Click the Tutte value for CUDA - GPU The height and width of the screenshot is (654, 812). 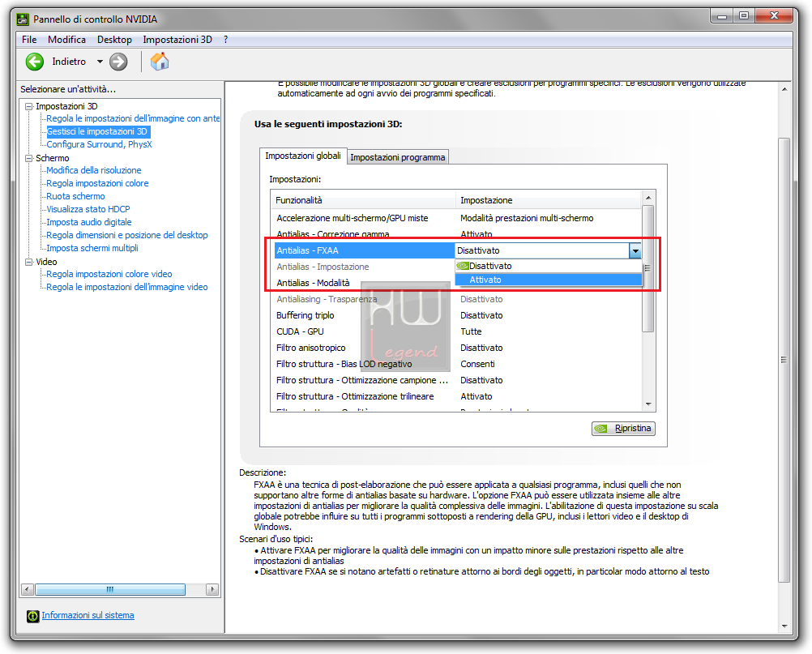pyautogui.click(x=472, y=332)
